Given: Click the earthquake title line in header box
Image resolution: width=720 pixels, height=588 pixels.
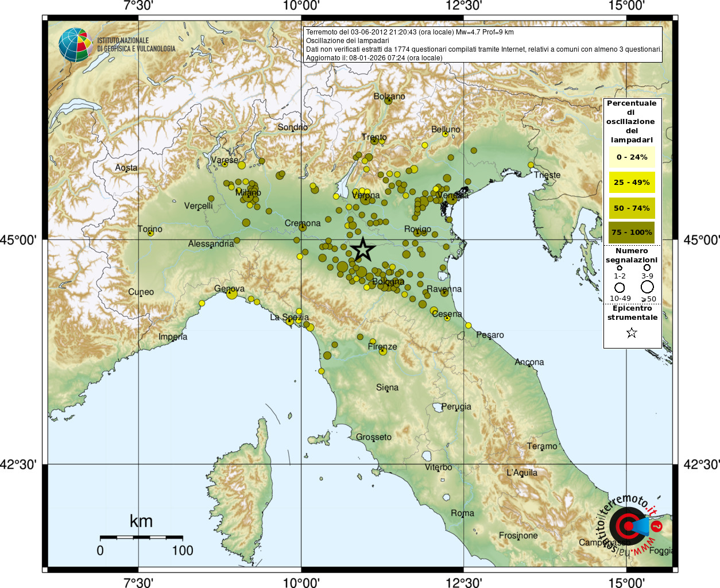Looking at the screenshot, I should pyautogui.click(x=410, y=32).
